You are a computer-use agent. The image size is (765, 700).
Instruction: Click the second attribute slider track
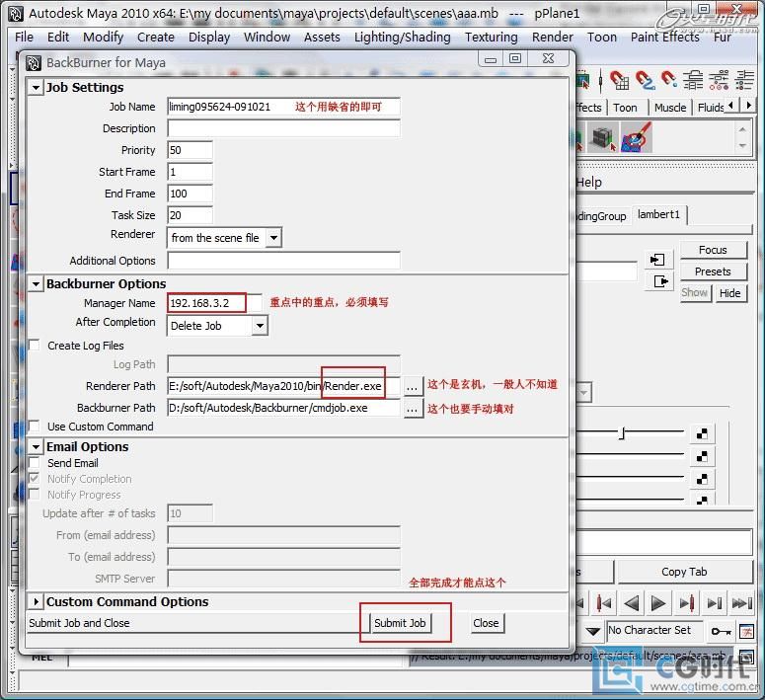(631, 454)
